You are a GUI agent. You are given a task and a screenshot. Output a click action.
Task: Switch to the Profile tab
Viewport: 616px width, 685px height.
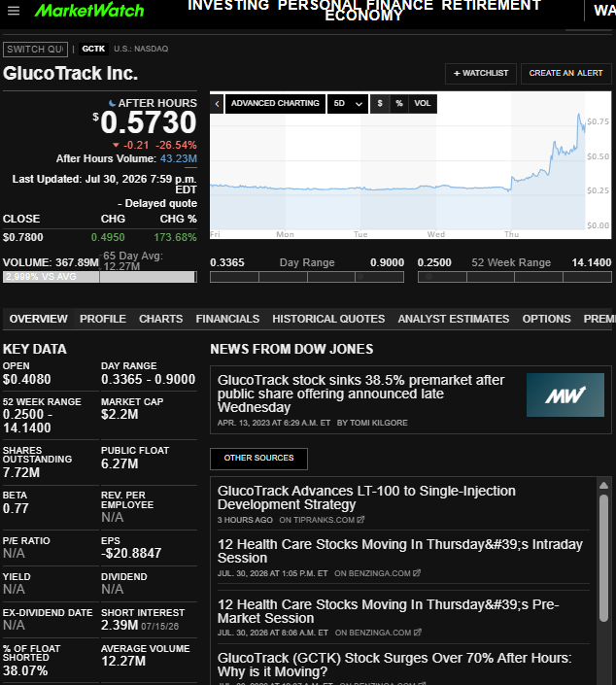point(103,319)
